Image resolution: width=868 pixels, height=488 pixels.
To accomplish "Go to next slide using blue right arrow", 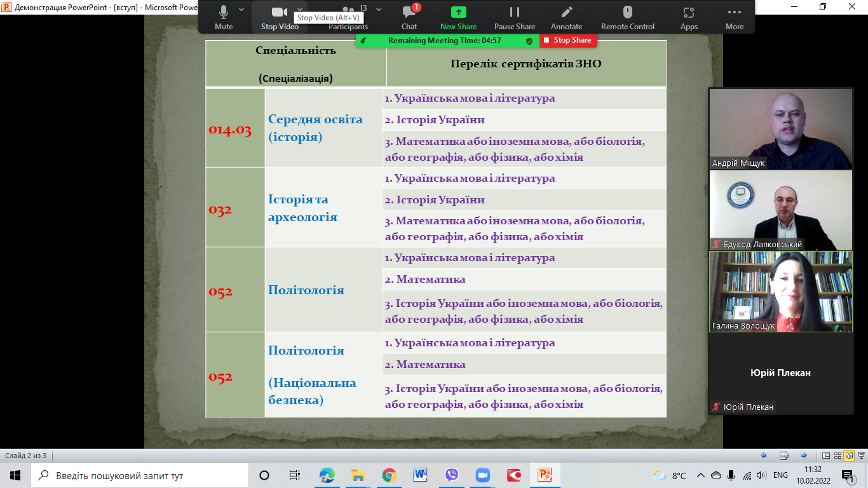I will tap(804, 456).
